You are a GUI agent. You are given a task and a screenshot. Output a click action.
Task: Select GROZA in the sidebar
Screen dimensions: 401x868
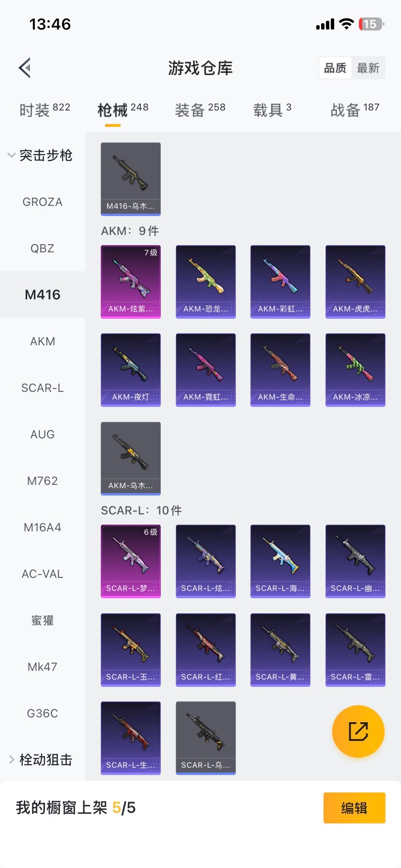pyautogui.click(x=43, y=202)
